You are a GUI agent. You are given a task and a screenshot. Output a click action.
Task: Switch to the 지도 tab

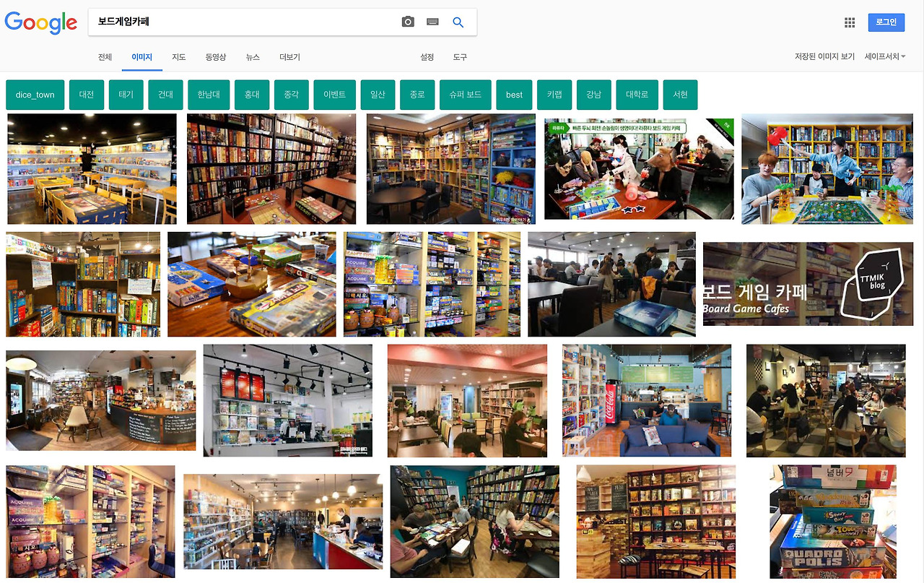(179, 57)
